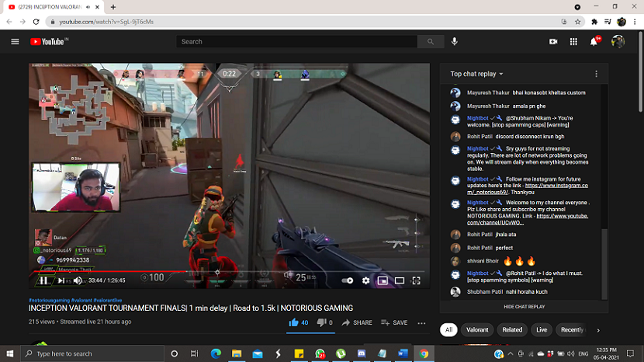The image size is (644, 362).
Task: Open chat replay three-dot options menu
Action: 596,74
